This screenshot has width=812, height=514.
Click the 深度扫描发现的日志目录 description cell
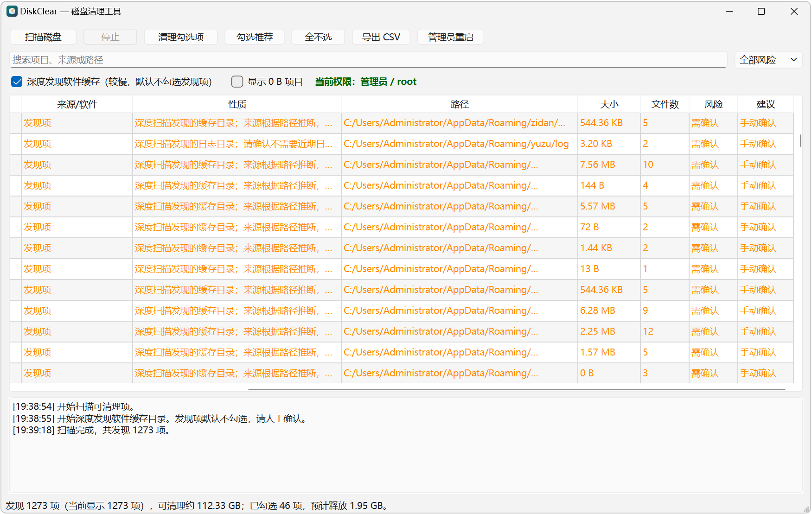click(237, 144)
